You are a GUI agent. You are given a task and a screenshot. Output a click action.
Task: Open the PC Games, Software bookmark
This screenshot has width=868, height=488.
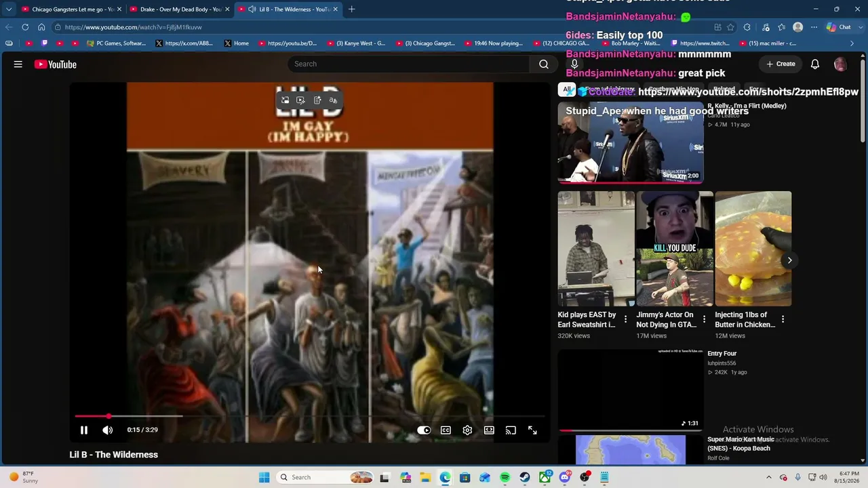[117, 43]
